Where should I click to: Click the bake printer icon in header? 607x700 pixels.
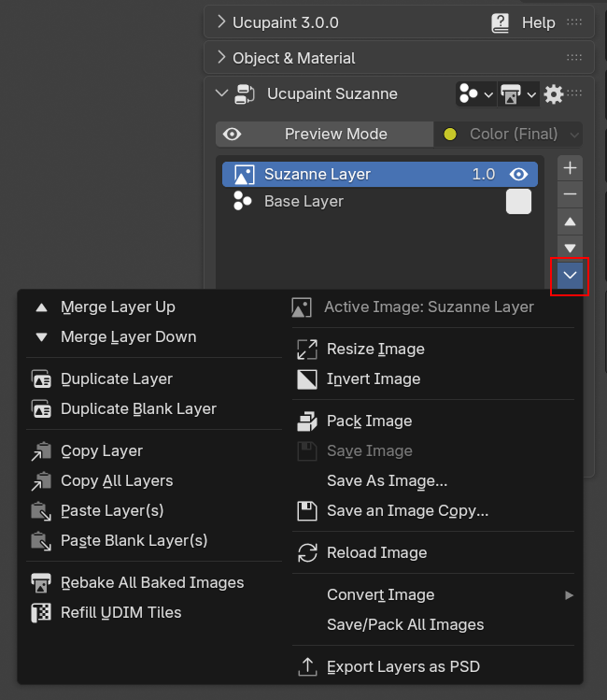510,94
